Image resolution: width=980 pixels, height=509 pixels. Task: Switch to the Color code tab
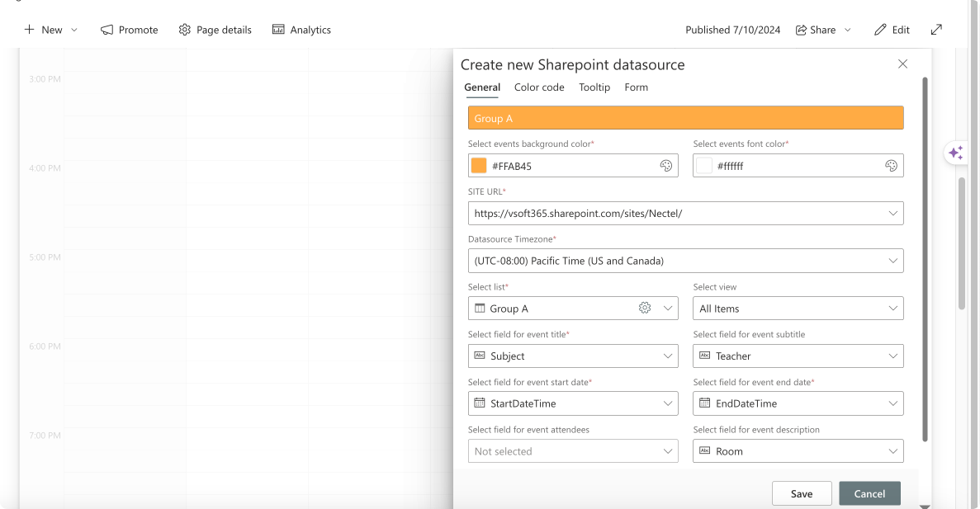pos(539,87)
